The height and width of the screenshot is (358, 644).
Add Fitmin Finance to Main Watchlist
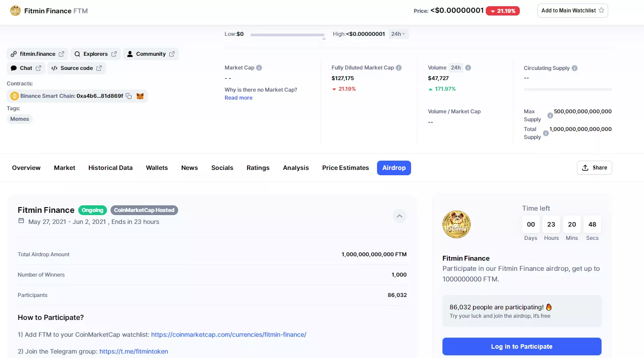coord(572,11)
